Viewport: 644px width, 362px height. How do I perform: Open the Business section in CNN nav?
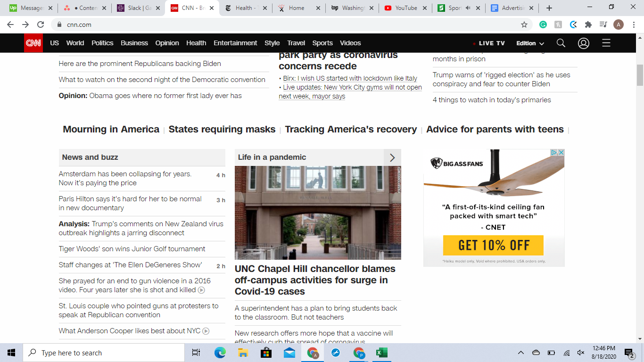[134, 43]
